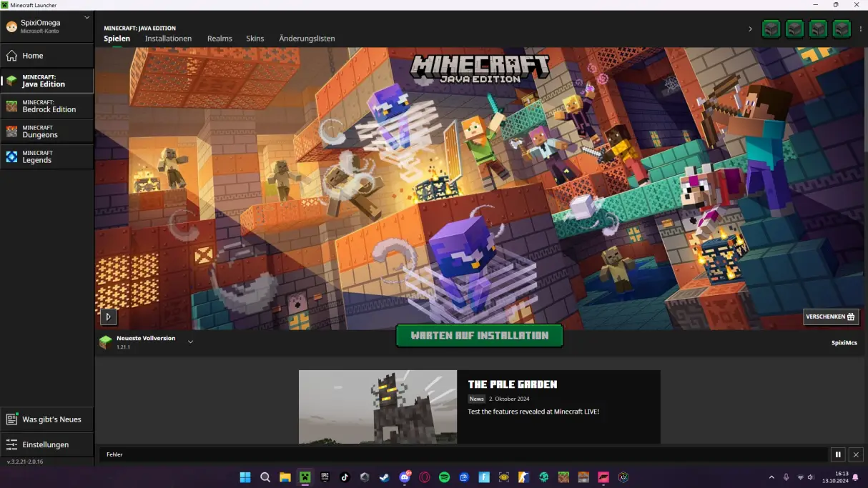Expand the chevron left of the skin icons
This screenshot has width=868, height=488.
point(750,29)
